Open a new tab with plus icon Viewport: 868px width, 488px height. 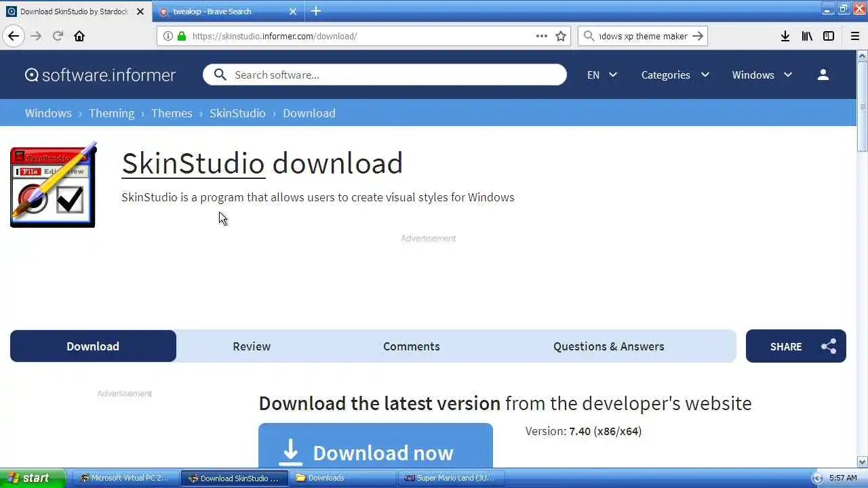click(x=316, y=11)
